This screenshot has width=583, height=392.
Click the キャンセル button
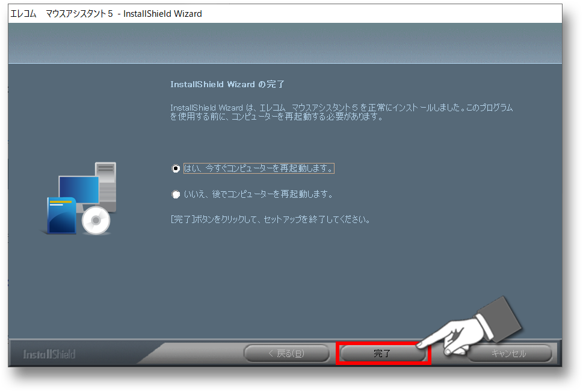(509, 354)
